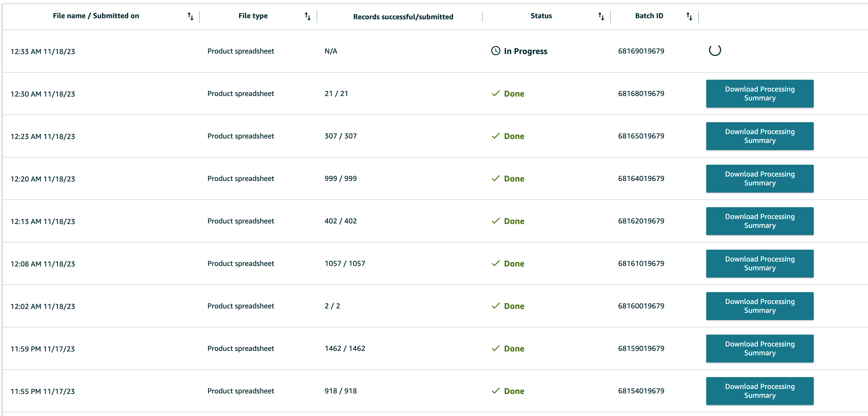The height and width of the screenshot is (416, 868).
Task: Click the 402 / 402 records value
Action: click(340, 221)
